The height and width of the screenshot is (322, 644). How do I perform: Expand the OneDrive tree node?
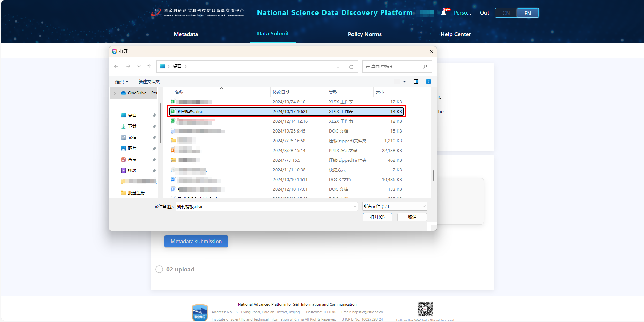pos(115,93)
